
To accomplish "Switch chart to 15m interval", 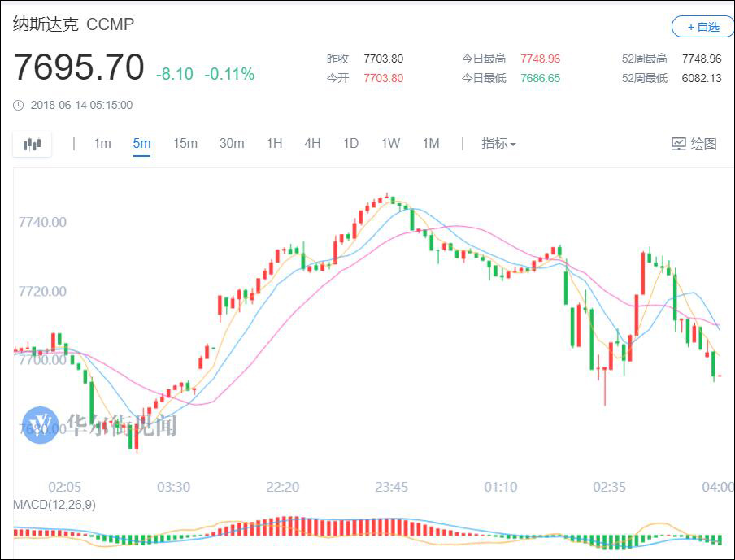I will point(185,144).
